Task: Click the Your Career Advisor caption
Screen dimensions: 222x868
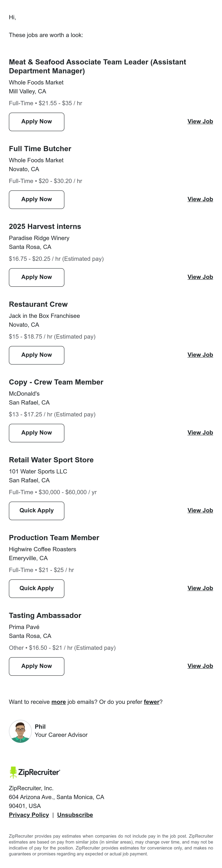Action: tap(61, 735)
